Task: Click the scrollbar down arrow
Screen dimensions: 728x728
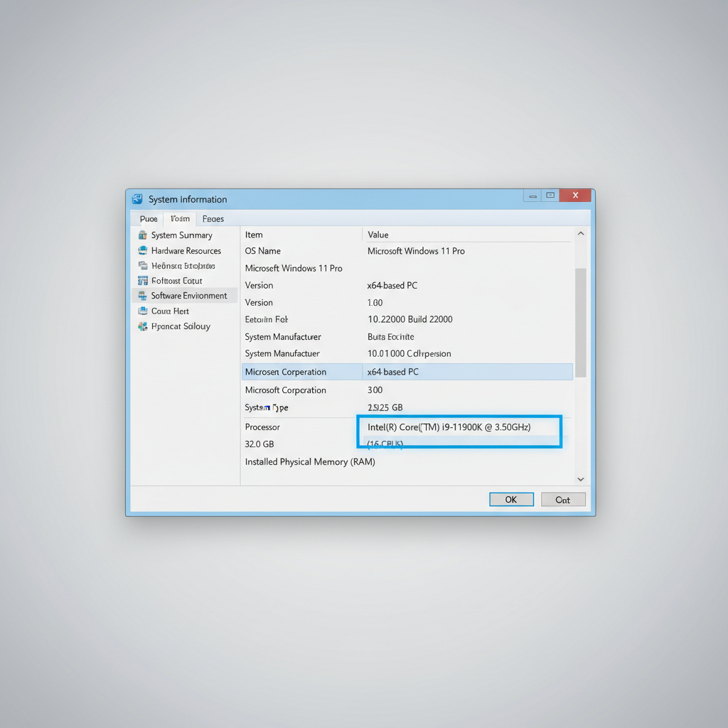Action: (580, 478)
